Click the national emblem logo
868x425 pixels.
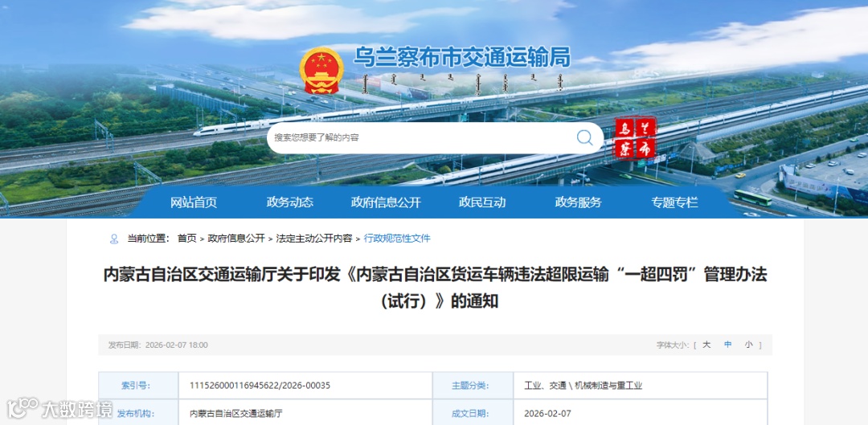pos(321,71)
